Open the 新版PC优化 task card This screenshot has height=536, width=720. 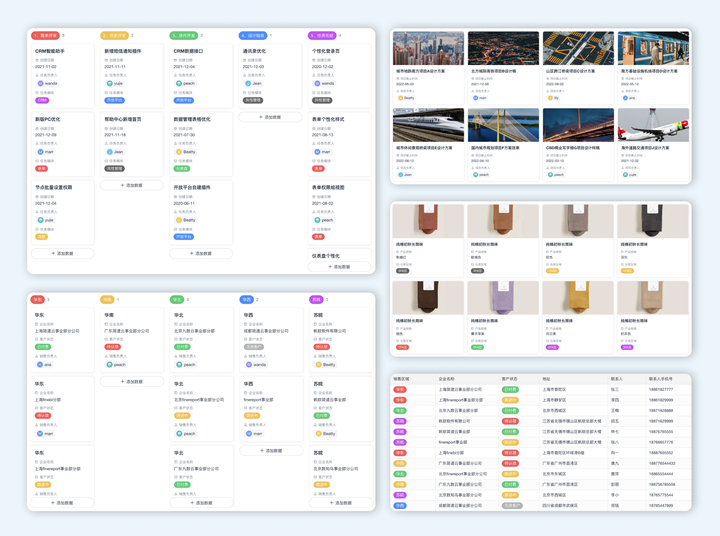pyautogui.click(x=62, y=144)
